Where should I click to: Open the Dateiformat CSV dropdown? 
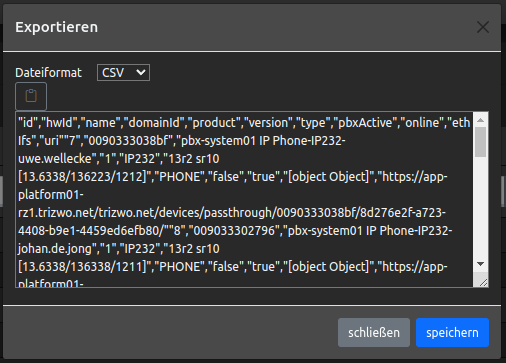(x=123, y=72)
